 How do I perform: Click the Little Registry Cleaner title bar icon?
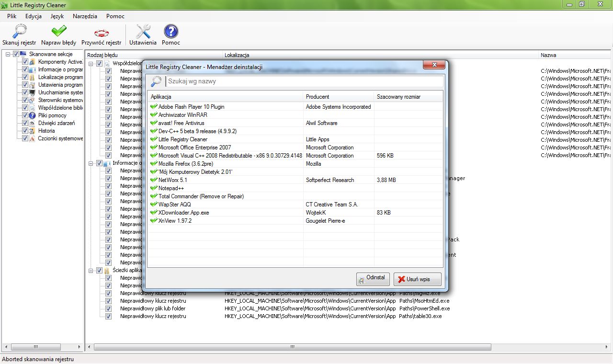[5, 5]
